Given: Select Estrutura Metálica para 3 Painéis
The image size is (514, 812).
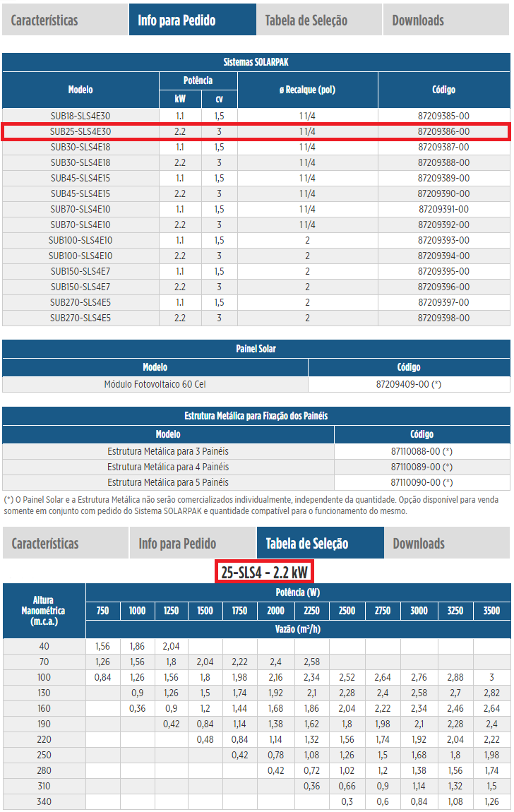Looking at the screenshot, I should [x=168, y=452].
